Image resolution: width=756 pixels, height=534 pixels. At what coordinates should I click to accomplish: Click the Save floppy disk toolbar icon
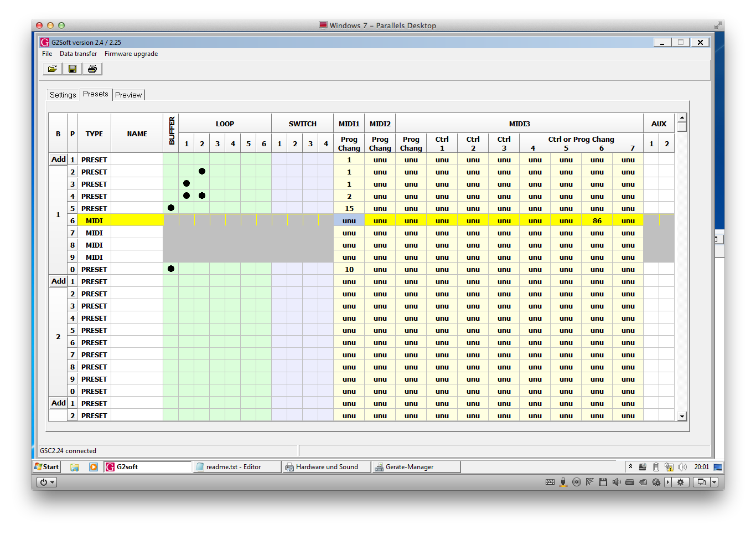coord(73,69)
